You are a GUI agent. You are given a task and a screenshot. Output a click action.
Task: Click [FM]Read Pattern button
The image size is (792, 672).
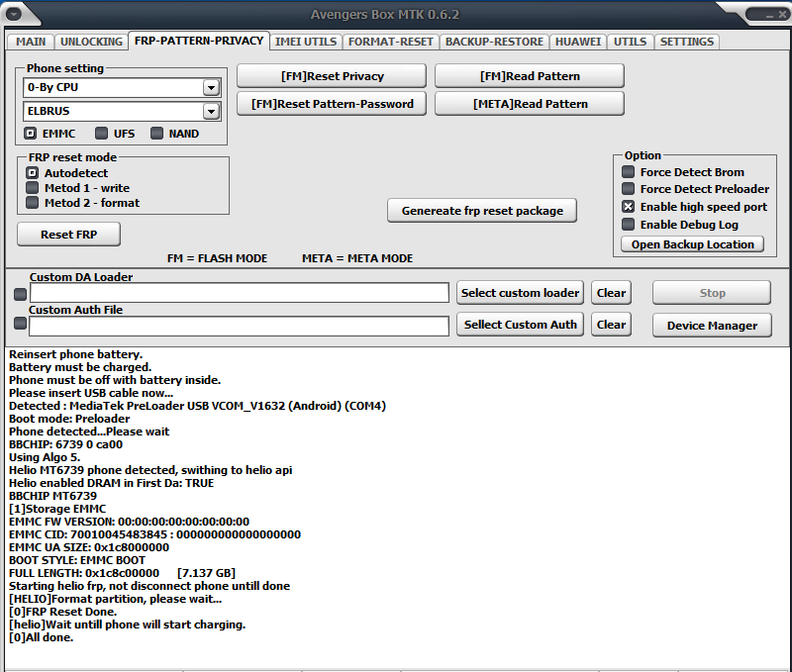[x=530, y=76]
